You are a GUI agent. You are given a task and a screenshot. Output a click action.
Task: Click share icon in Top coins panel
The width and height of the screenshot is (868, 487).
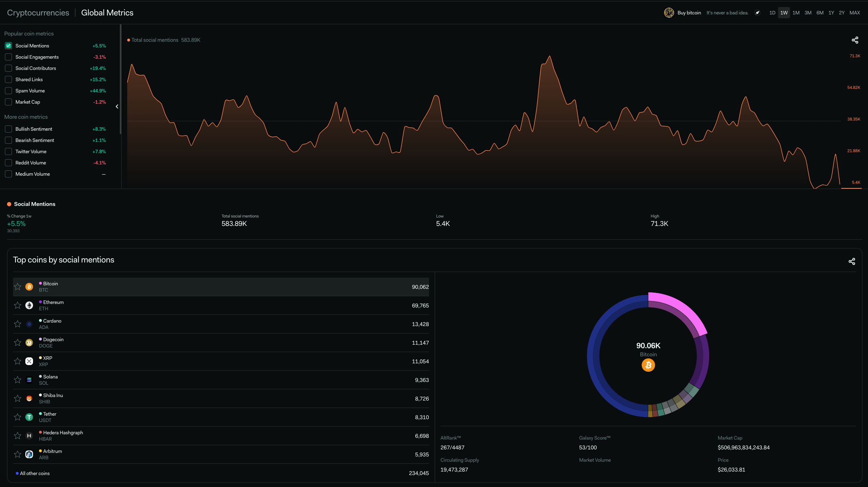tap(852, 261)
